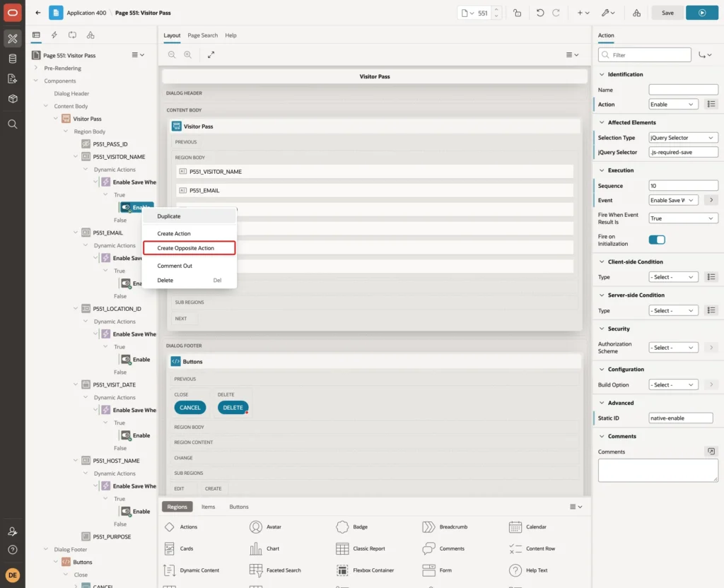Collapse the Identification section
Screen dimensions: 724x588
(601, 74)
